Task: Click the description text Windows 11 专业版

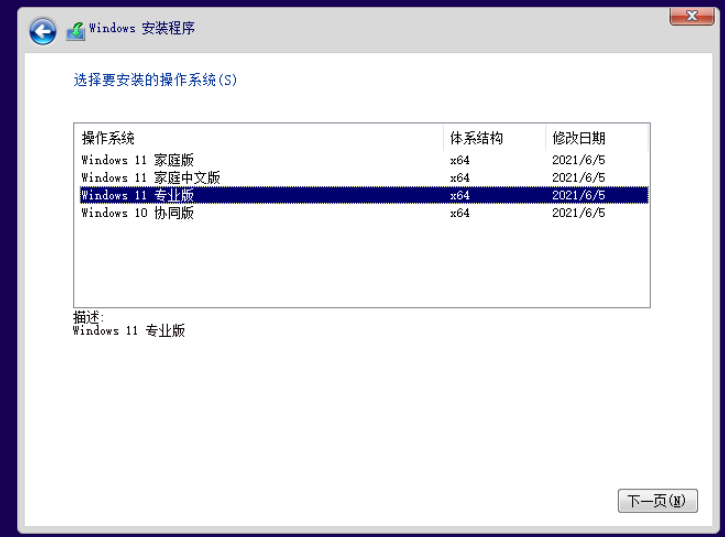Action: tap(129, 331)
